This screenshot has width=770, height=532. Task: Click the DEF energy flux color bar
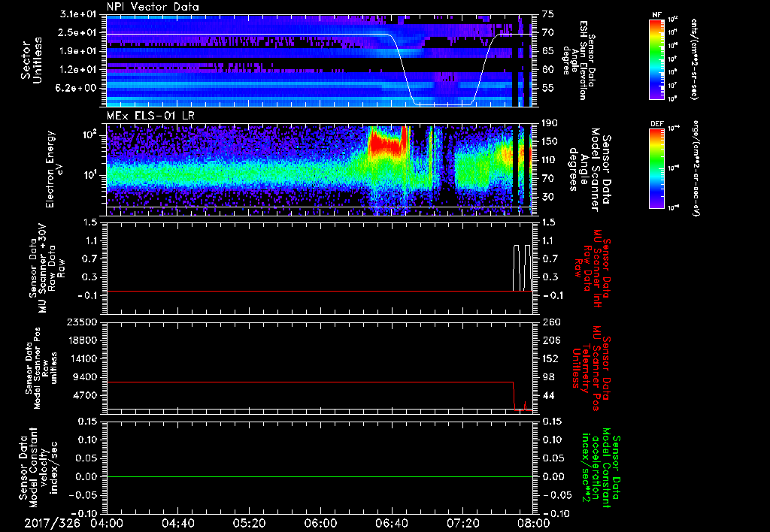[x=656, y=168]
